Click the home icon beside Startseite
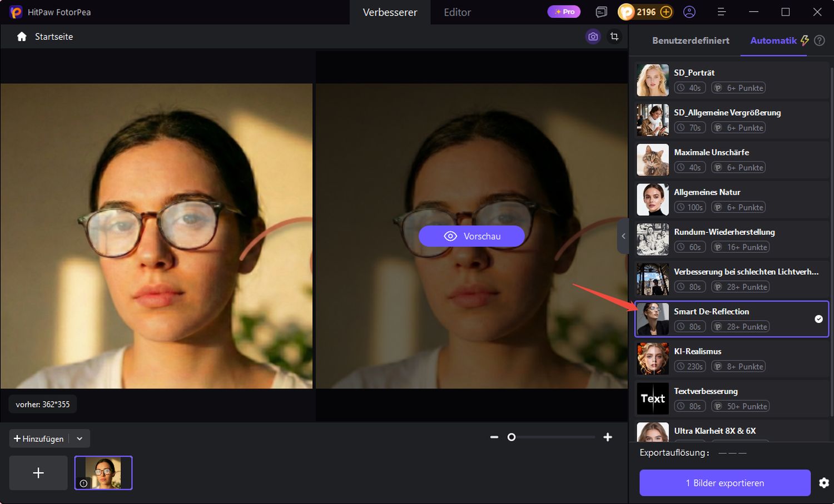This screenshot has height=504, width=834. coord(22,37)
